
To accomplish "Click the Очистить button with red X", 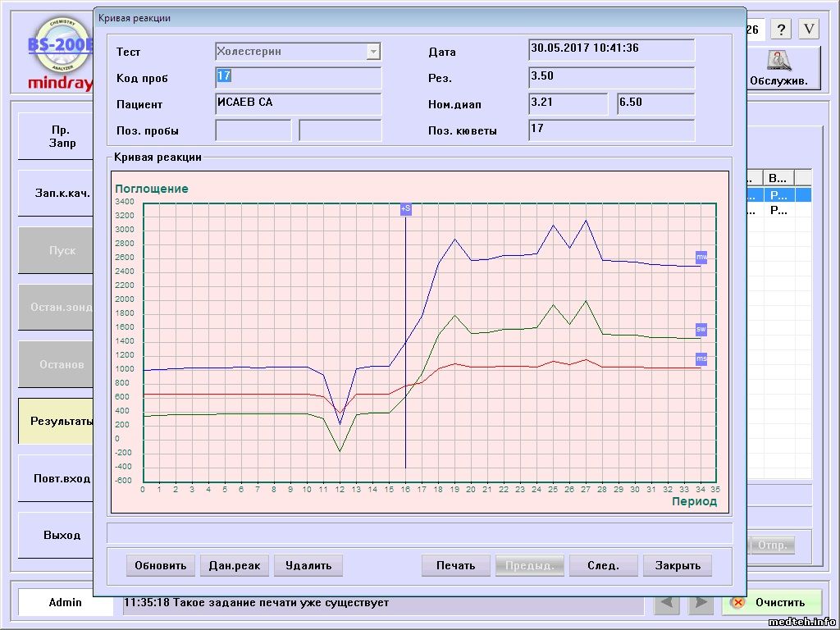I will point(771,602).
